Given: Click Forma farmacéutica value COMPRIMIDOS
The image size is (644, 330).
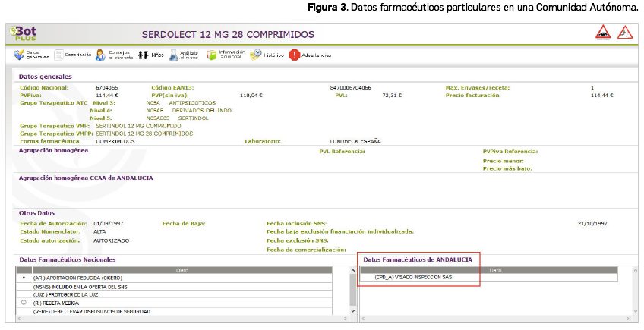Looking at the screenshot, I should (115, 141).
